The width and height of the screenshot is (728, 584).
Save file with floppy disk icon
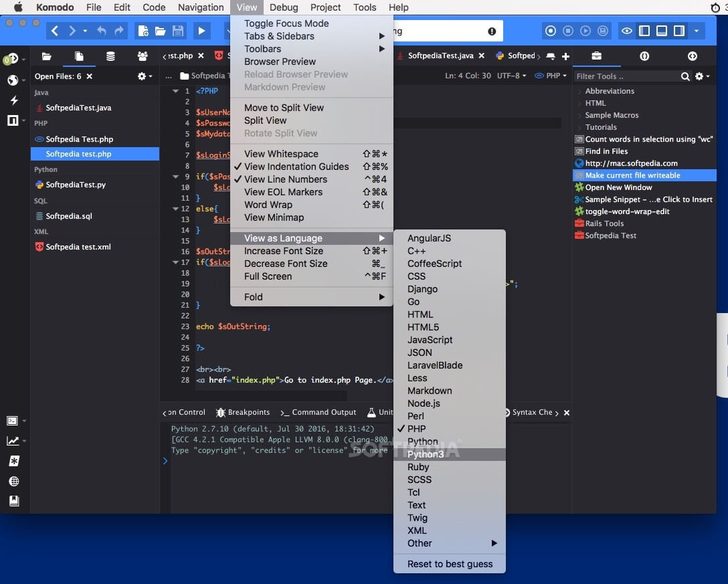click(x=178, y=31)
